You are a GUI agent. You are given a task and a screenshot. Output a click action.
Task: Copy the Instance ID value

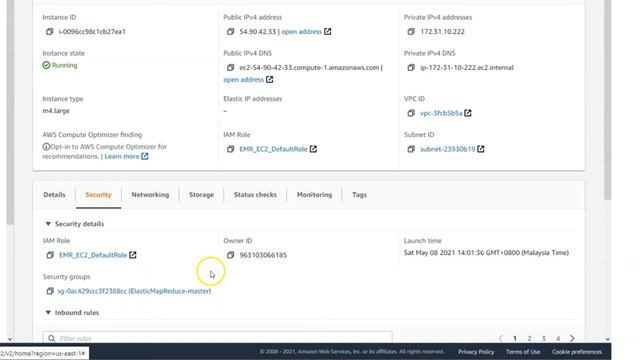click(x=49, y=31)
